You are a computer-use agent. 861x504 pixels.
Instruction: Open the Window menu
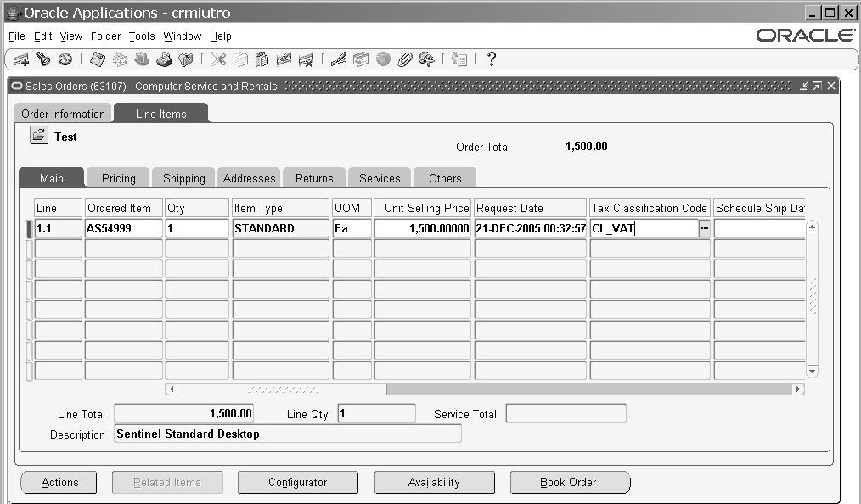point(183,36)
